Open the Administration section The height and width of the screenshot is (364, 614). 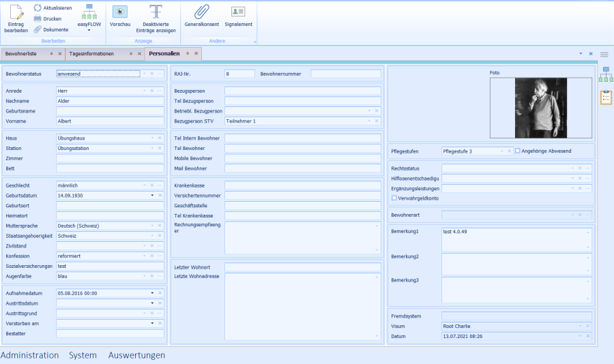tap(29, 355)
